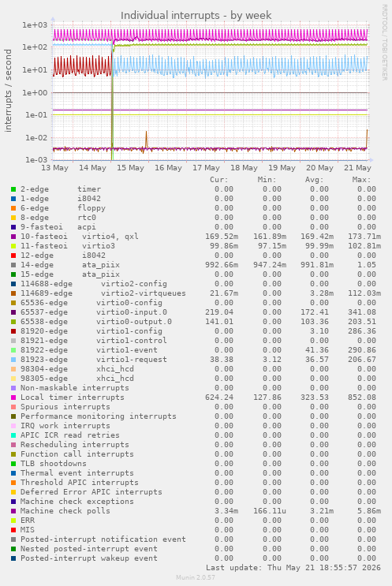Click the green 2-edge timer color swatch
The image size is (392, 586).
click(13, 189)
